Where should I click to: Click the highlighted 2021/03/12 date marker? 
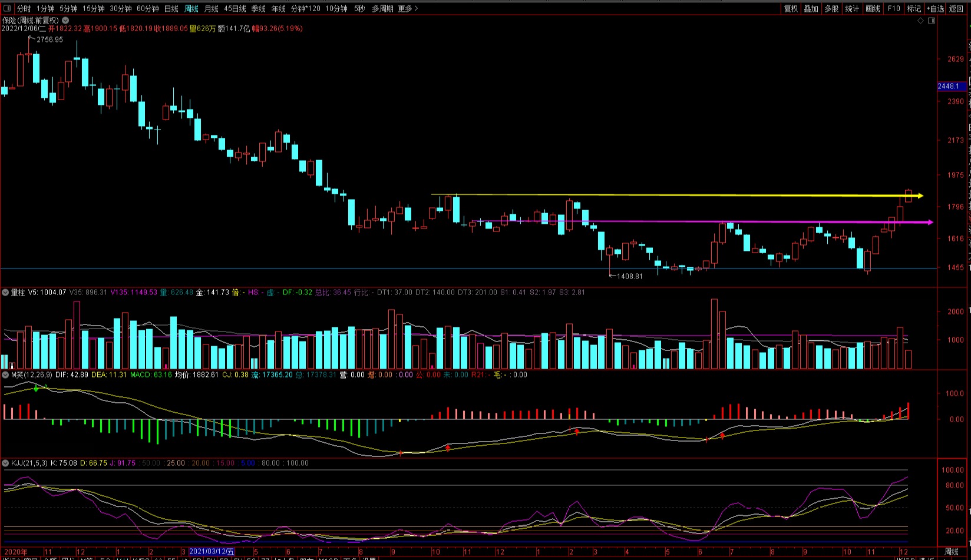(x=212, y=552)
